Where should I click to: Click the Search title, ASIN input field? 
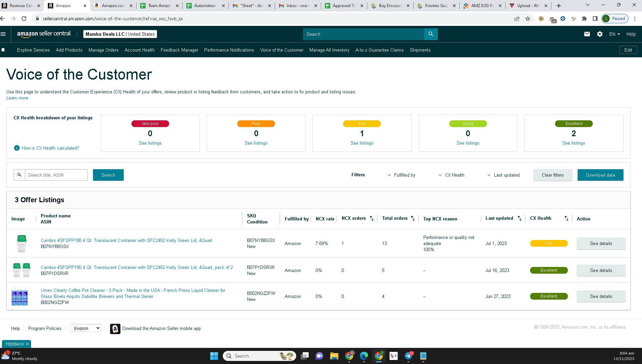(56, 175)
